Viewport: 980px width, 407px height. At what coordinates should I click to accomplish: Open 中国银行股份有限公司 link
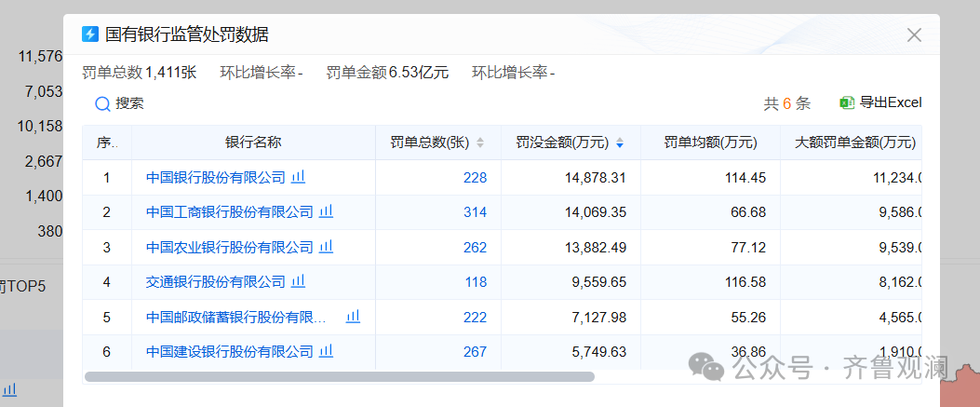tap(216, 177)
